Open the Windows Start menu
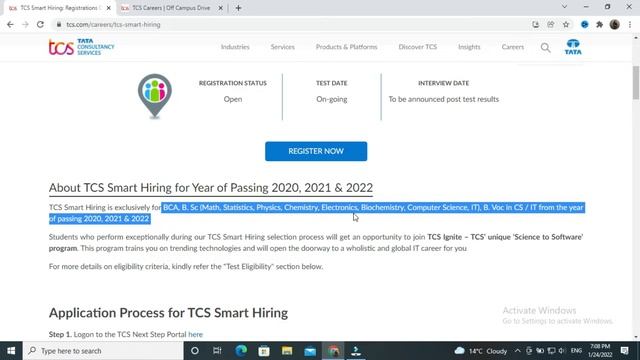Screen dimensions: 640x360 11,351
